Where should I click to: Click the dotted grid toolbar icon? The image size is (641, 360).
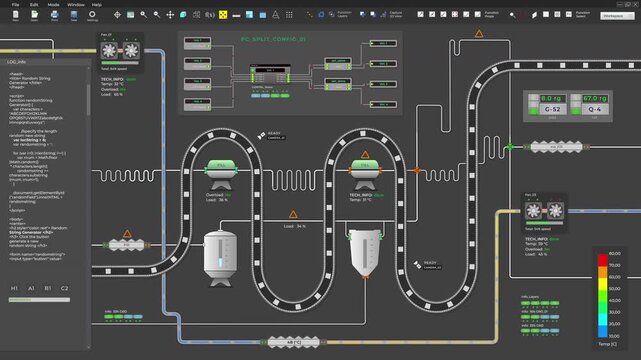289,15
